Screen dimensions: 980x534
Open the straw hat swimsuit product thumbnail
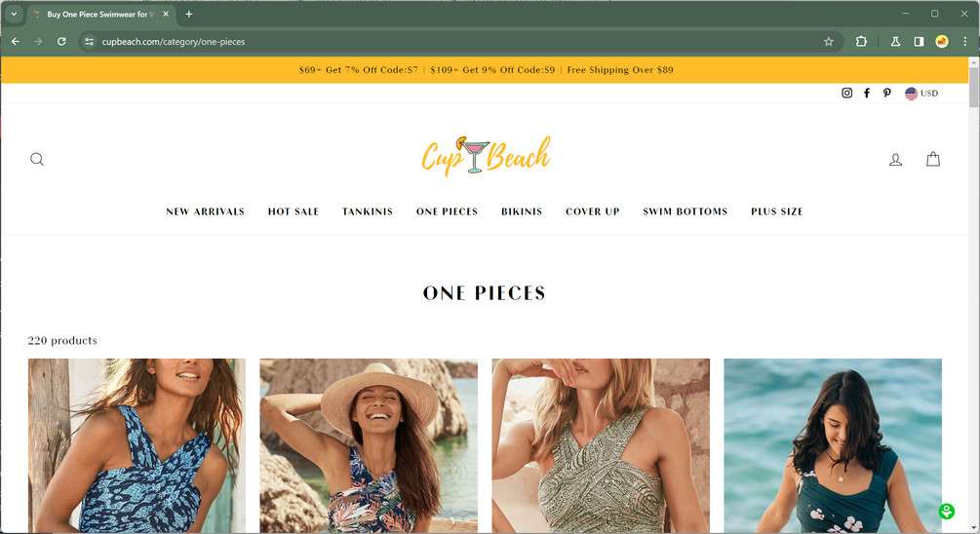[x=369, y=445]
